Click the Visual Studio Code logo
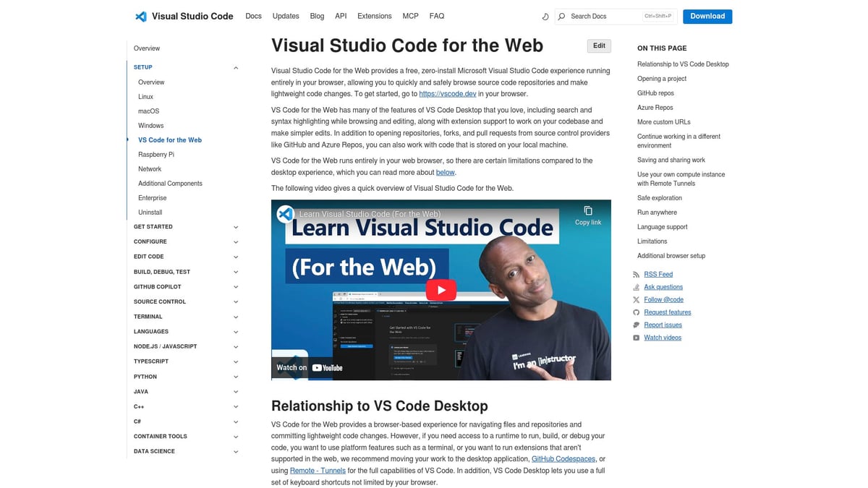Image resolution: width=868 pixels, height=488 pixels. [x=140, y=15]
